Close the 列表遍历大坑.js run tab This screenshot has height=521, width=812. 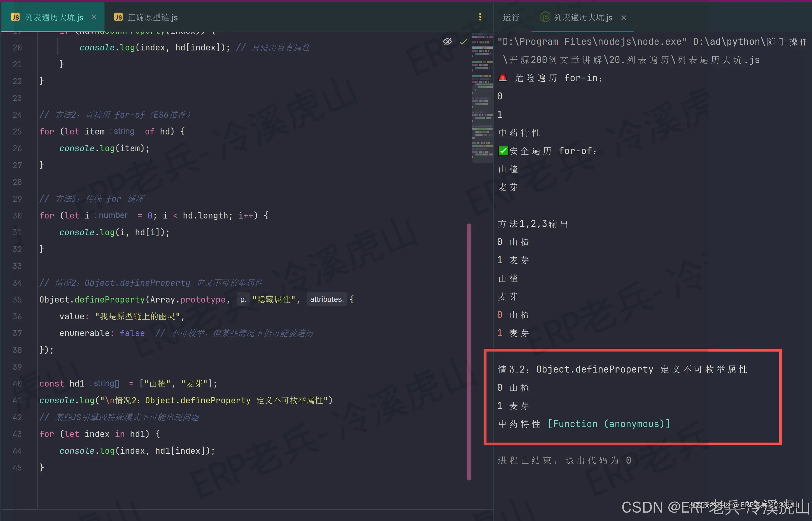624,18
